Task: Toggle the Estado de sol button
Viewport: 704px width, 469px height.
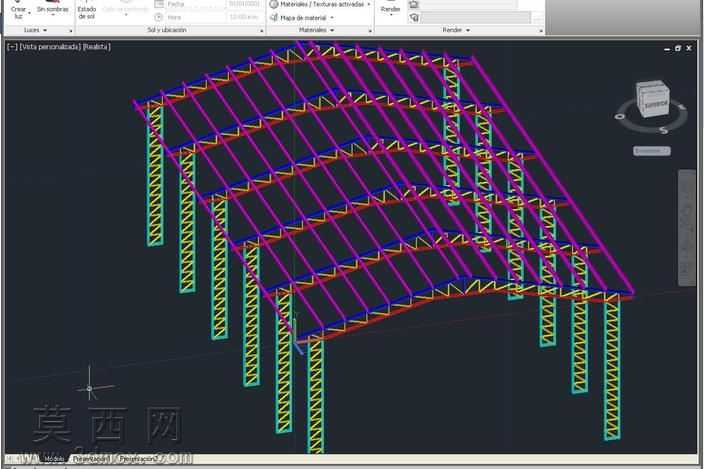Action: pos(87,12)
